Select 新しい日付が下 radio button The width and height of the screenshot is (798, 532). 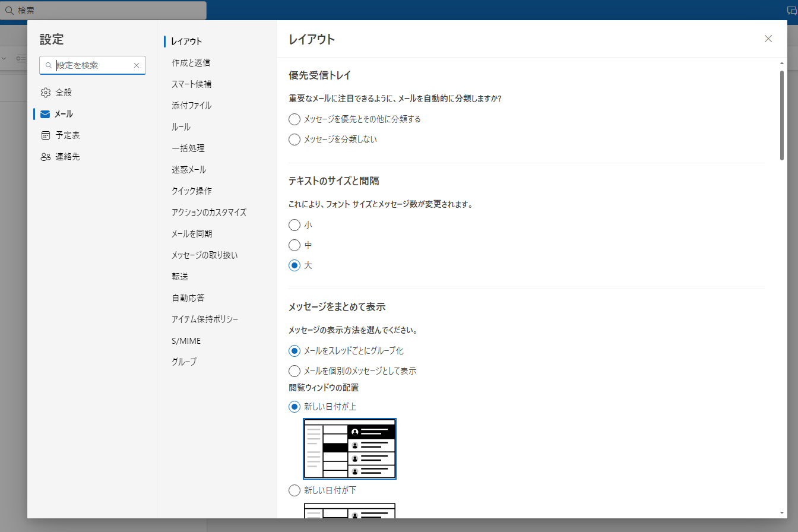(294, 490)
